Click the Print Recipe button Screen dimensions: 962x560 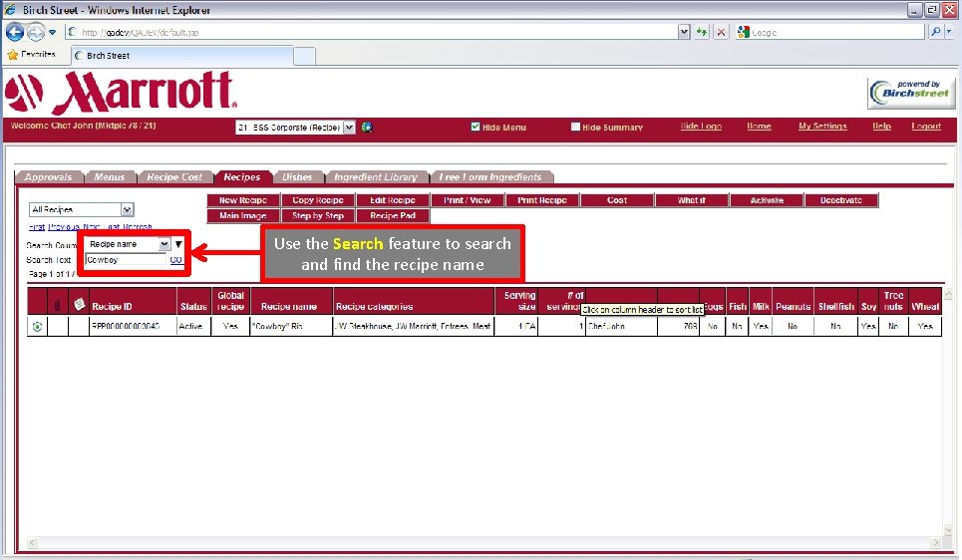pos(542,200)
